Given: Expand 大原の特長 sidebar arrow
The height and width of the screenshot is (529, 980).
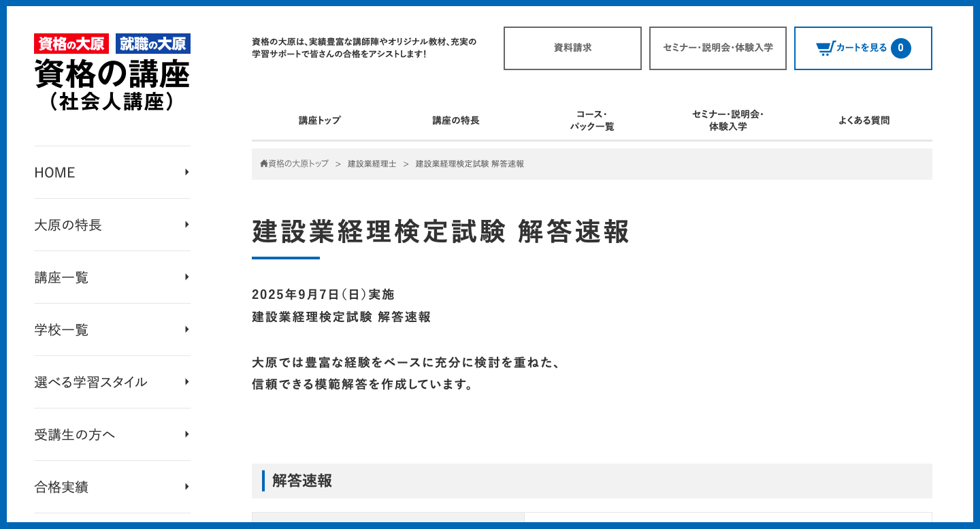Looking at the screenshot, I should 186,225.
